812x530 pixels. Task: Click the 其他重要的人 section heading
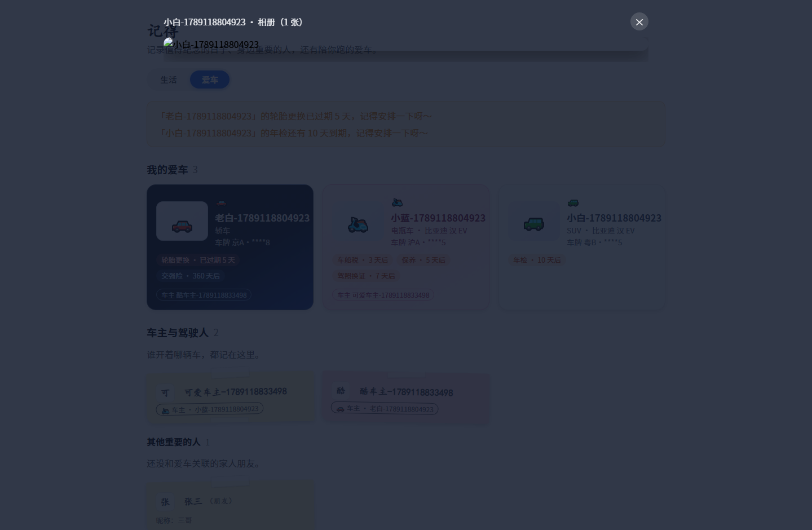pos(174,442)
